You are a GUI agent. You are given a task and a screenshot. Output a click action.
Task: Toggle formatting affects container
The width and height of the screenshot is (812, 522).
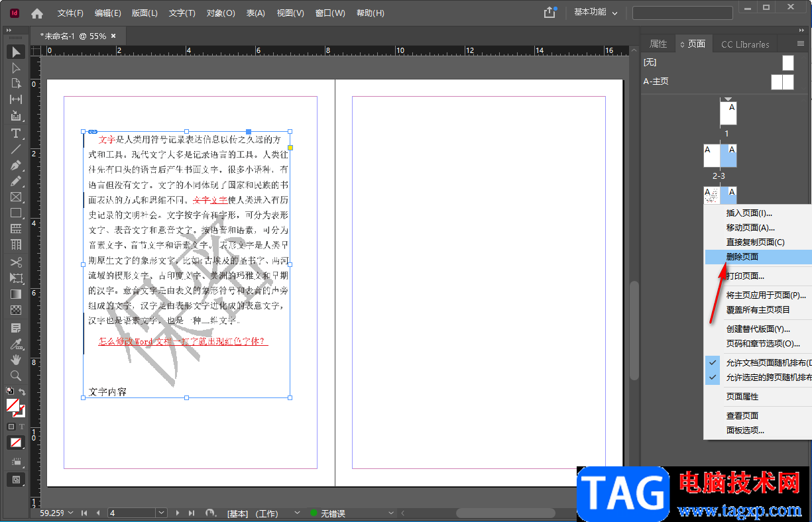11,427
